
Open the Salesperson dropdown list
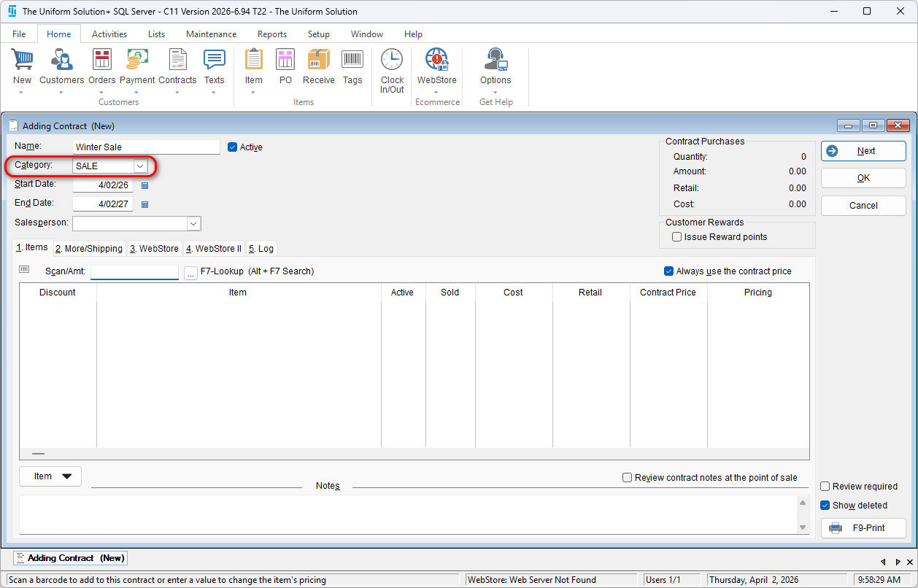pyautogui.click(x=193, y=223)
